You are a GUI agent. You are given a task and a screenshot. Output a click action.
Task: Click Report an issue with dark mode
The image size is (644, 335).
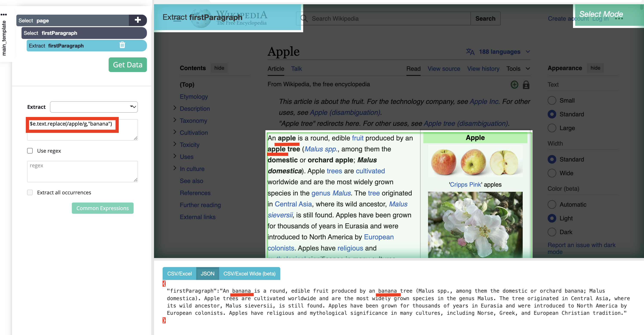(581, 248)
